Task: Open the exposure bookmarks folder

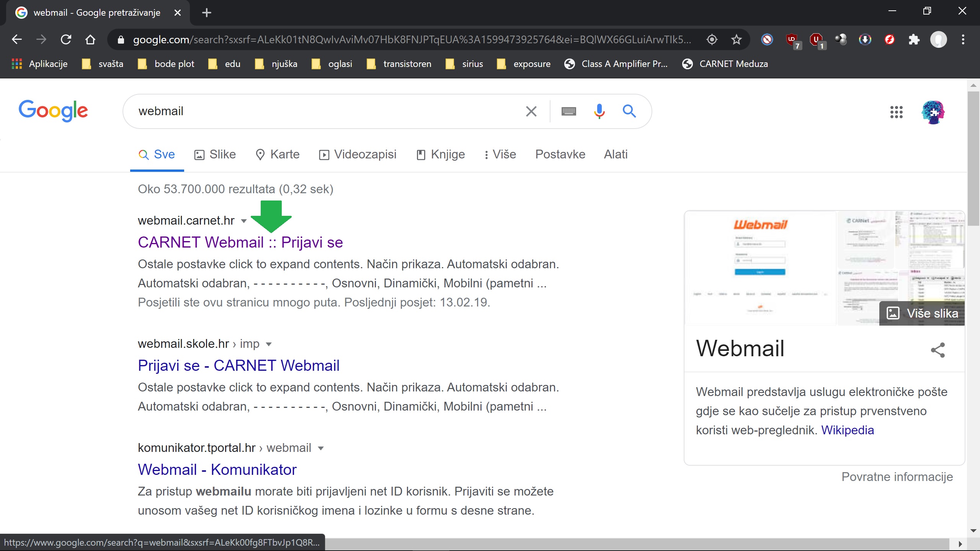Action: (523, 64)
